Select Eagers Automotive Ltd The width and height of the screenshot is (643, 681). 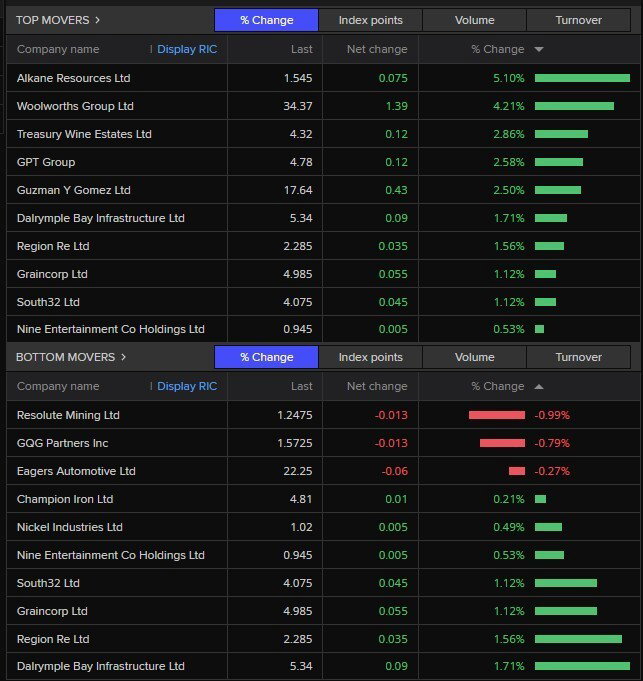coord(76,471)
